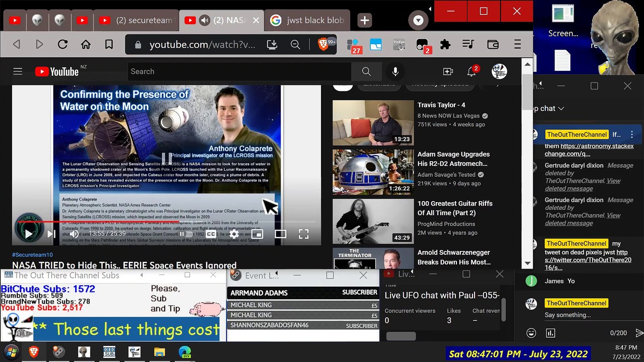Toggle theater mode for the video
644x362 pixels.
(280, 234)
